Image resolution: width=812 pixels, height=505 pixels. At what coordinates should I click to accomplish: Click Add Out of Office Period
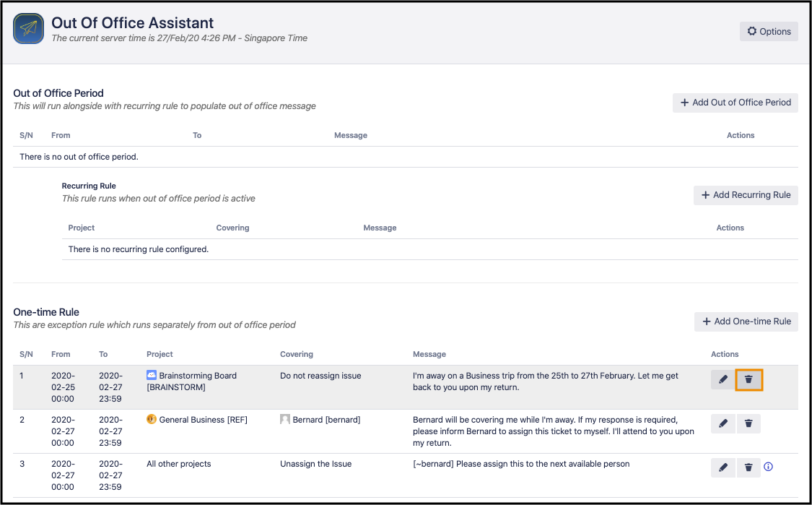tap(735, 103)
